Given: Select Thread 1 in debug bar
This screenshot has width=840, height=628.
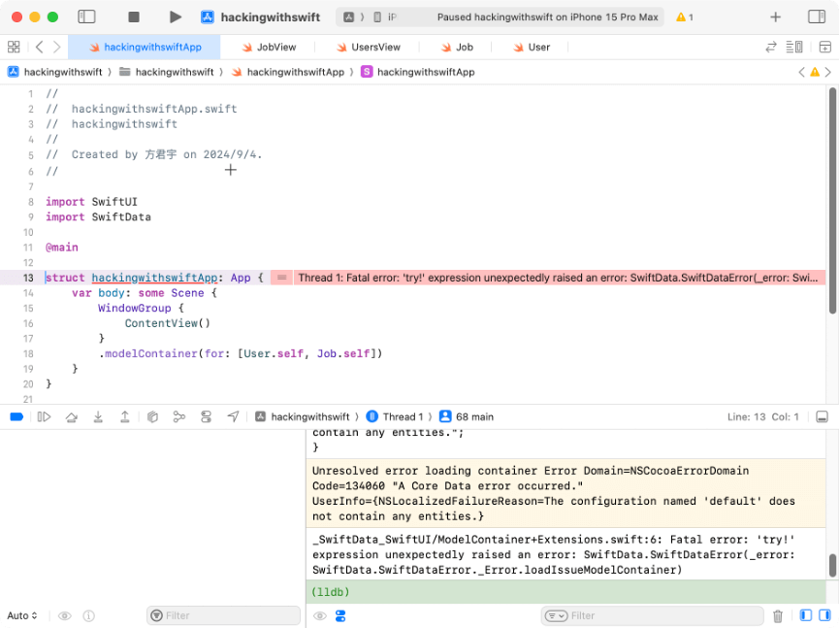Looking at the screenshot, I should coord(395,416).
